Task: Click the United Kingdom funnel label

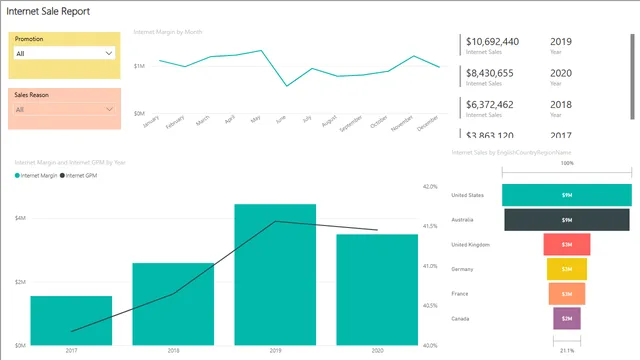Action: 470,244
